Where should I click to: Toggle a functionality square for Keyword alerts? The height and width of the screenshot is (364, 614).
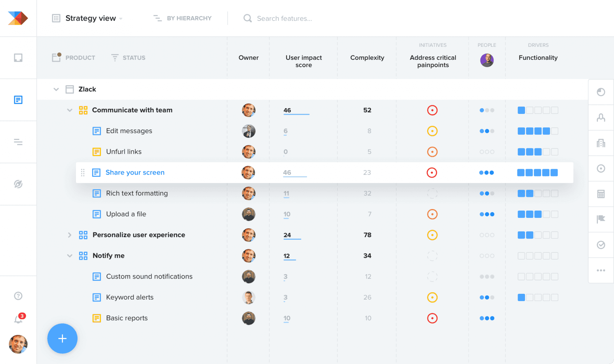(x=522, y=297)
